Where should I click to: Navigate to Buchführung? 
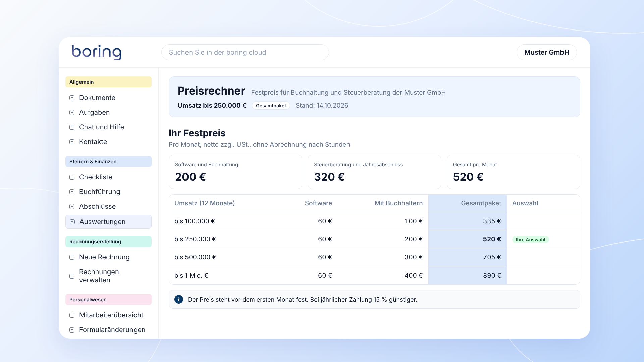tap(108, 192)
